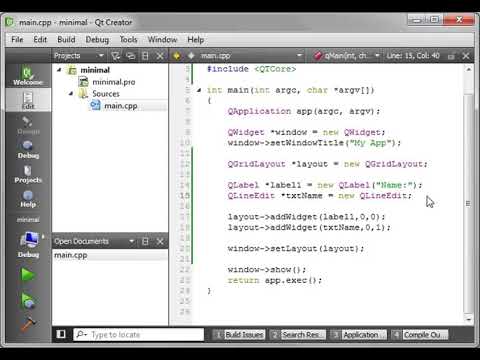
Task: Select the Sources folder tree item
Action: coord(106,94)
